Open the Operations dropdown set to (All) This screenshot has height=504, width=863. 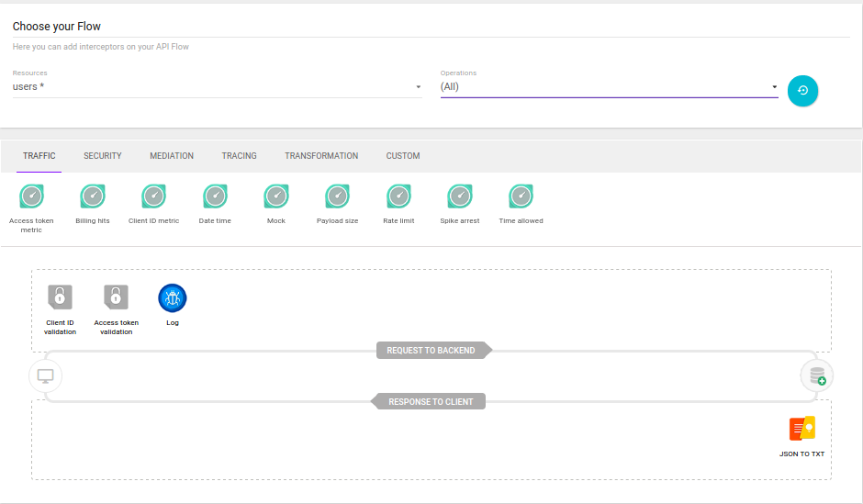coord(609,87)
